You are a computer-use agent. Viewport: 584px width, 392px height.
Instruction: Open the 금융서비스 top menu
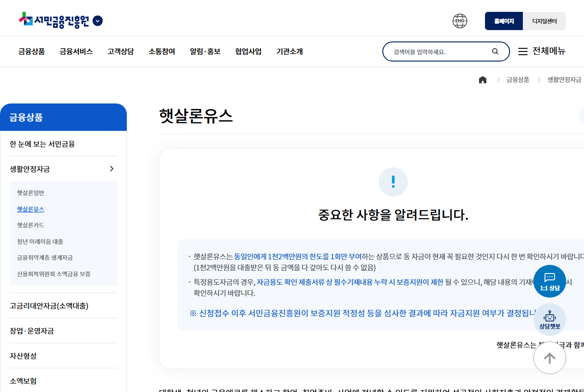(76, 52)
